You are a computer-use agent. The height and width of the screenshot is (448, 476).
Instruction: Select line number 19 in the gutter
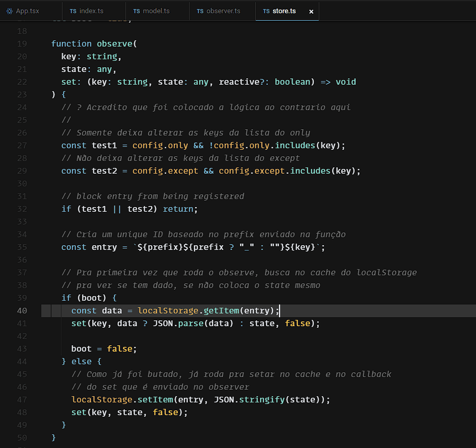(22, 44)
